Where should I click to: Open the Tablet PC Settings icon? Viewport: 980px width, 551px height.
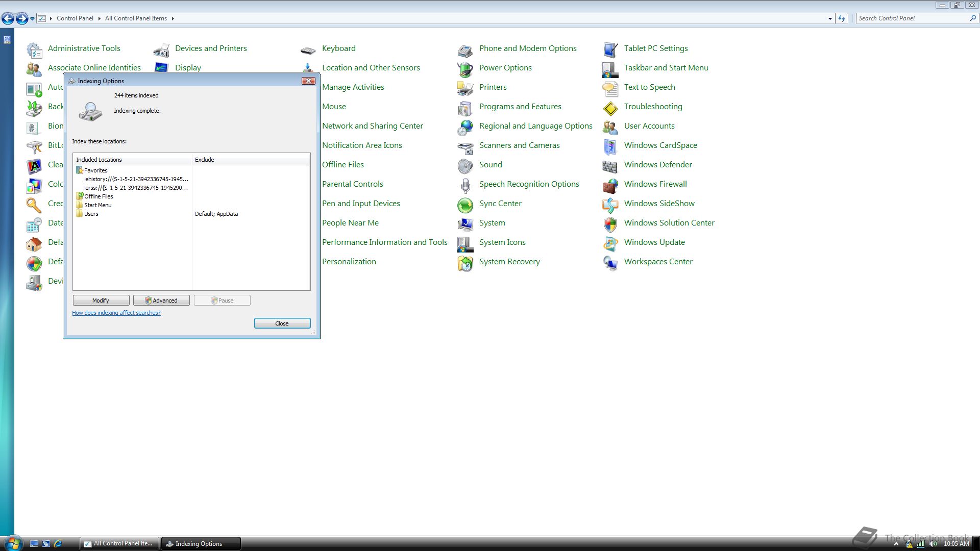[610, 50]
